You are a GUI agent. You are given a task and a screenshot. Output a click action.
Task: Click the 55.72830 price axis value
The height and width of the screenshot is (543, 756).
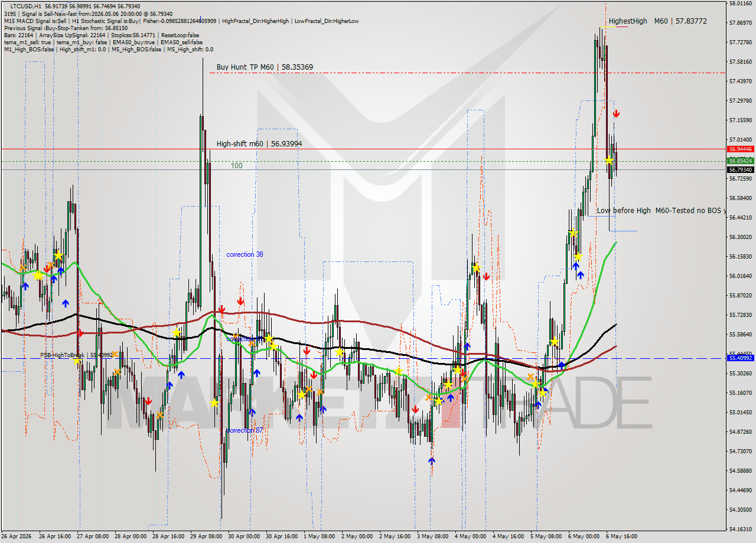740,315
